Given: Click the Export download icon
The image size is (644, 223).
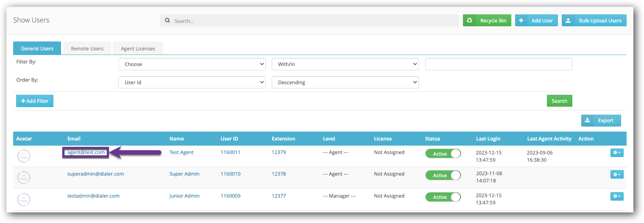Looking at the screenshot, I should click(x=587, y=121).
